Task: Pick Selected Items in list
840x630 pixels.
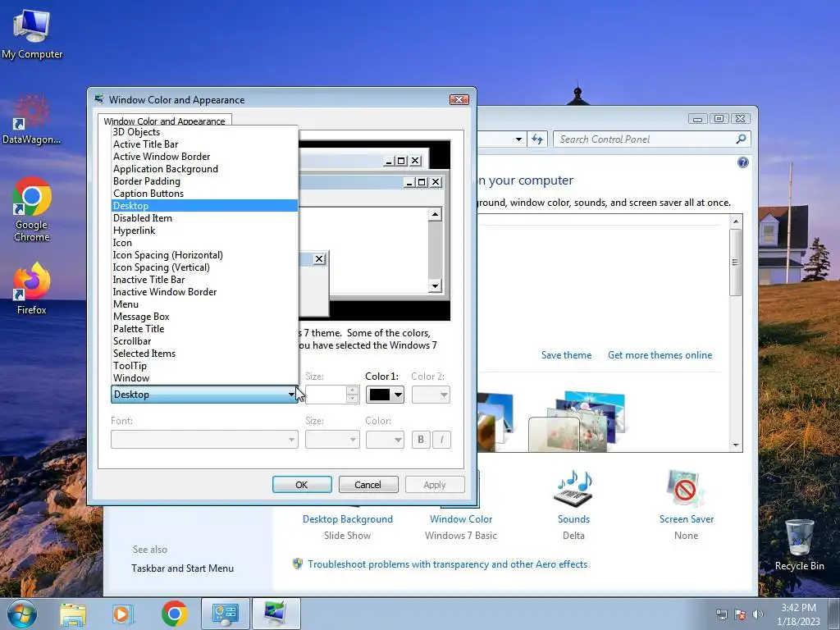Action: tap(204, 354)
